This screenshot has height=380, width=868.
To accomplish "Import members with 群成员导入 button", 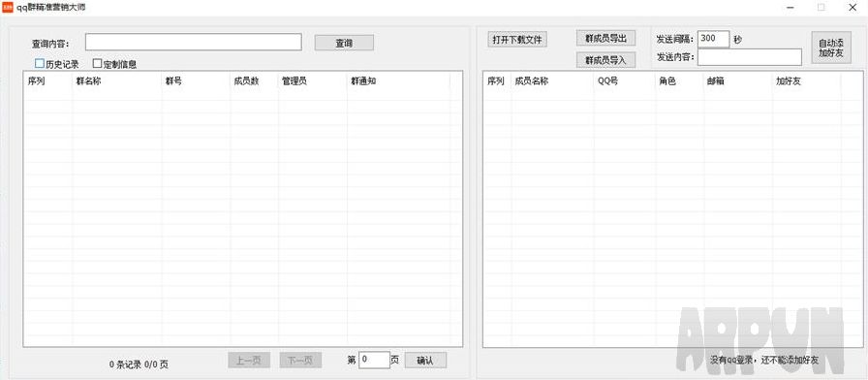I will (605, 60).
